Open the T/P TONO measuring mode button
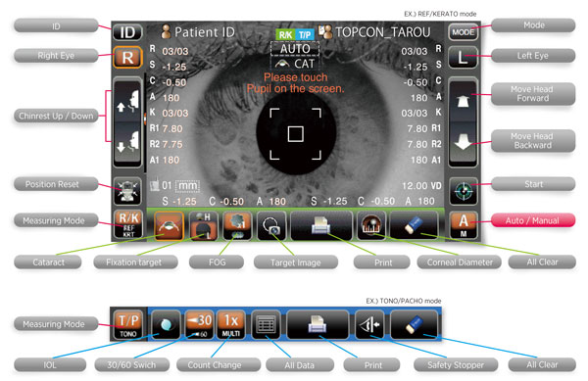The image size is (588, 381). tap(128, 324)
